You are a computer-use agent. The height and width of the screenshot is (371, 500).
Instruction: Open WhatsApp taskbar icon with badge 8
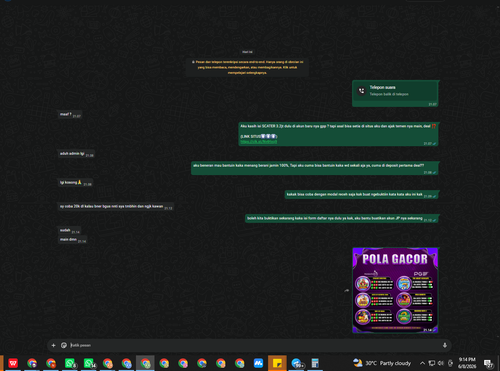(x=70, y=363)
